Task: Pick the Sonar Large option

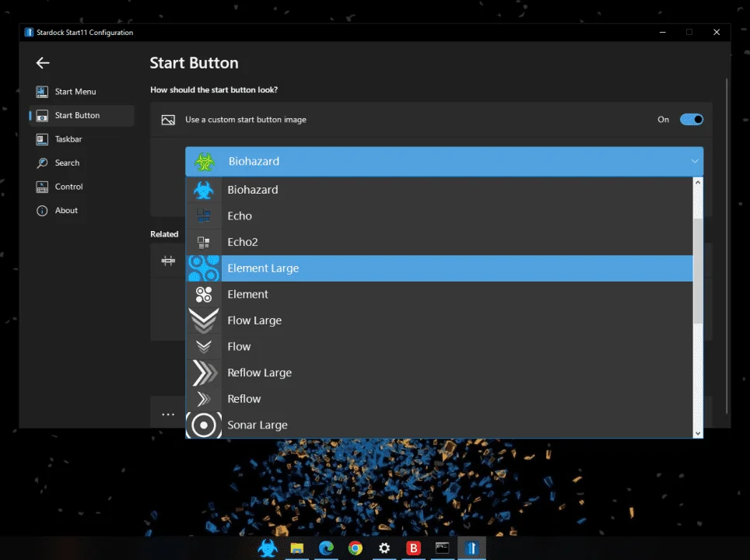Action: click(439, 425)
